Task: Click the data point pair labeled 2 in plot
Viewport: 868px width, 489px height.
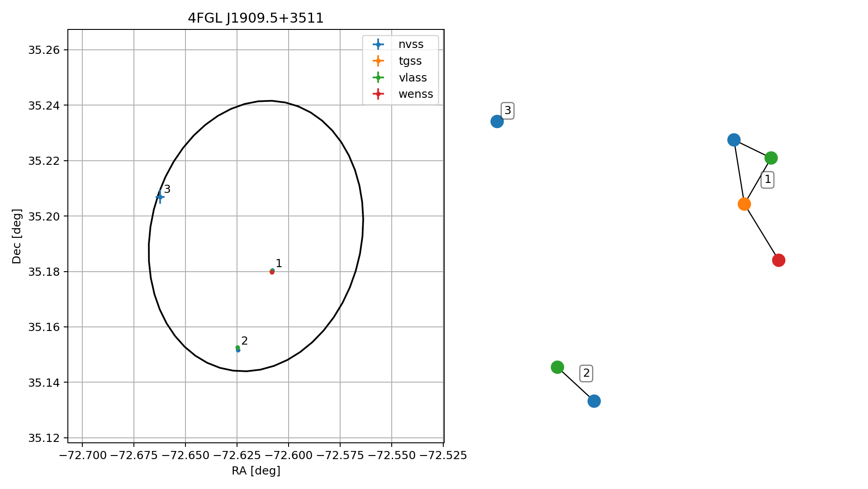Action: point(238,349)
